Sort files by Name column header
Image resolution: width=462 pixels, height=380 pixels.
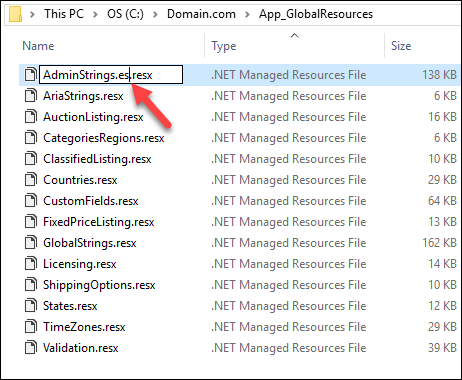click(x=38, y=46)
